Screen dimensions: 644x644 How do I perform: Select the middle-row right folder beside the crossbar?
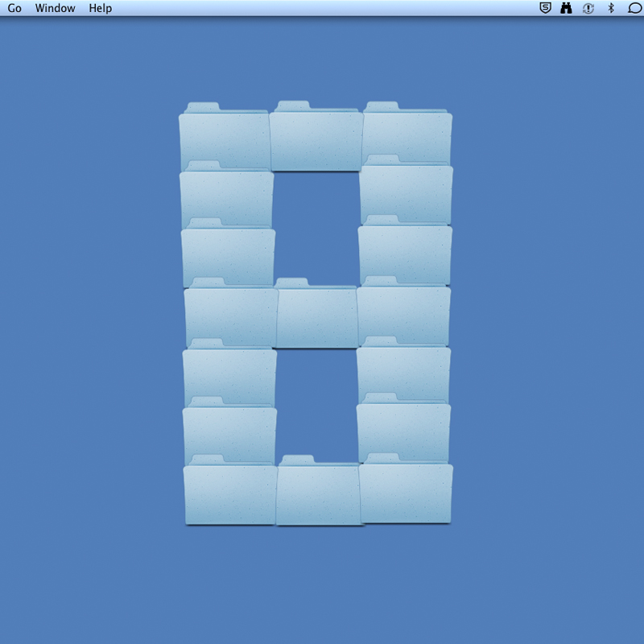coord(404,312)
